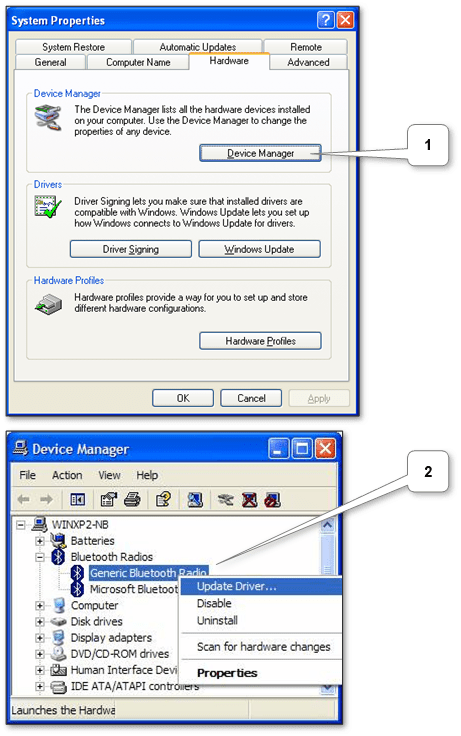Choose Uninstall from the context menu
The image size is (461, 736).
coord(261,621)
